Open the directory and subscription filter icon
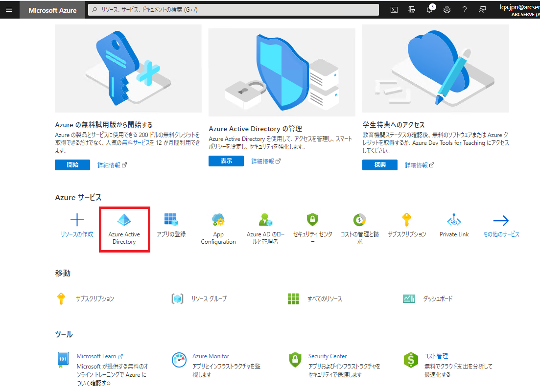The image size is (540, 392). tap(412, 10)
